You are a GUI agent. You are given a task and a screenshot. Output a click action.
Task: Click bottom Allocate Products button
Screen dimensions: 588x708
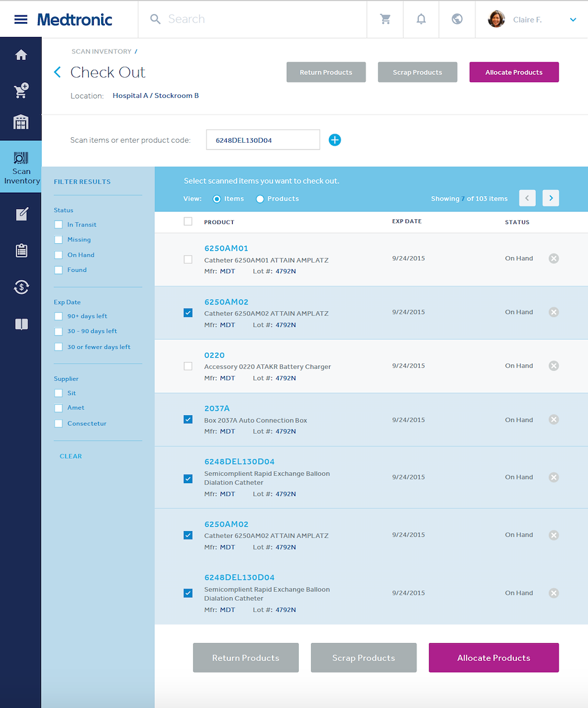(494, 658)
